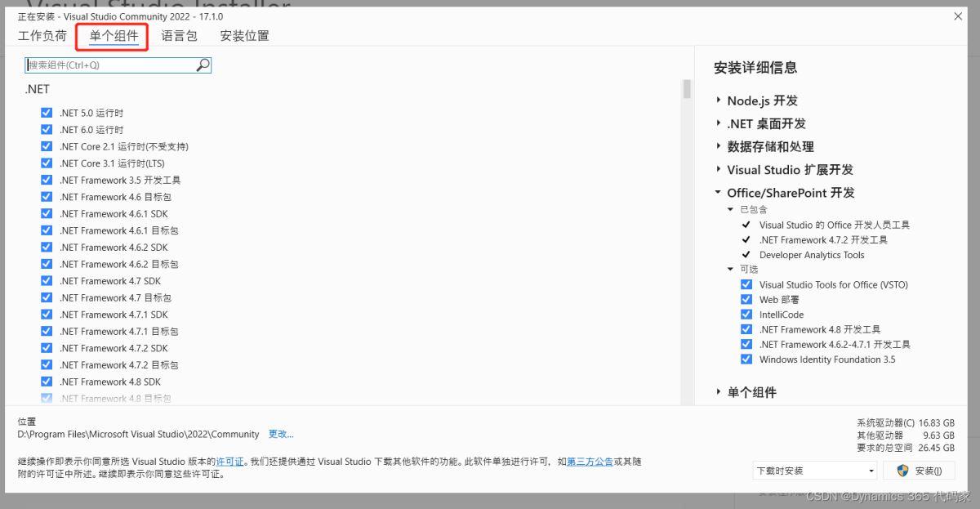
Task: Toggle .NET Framework 4.6.2-4.7.1 开发工具 checkbox
Action: coord(746,344)
